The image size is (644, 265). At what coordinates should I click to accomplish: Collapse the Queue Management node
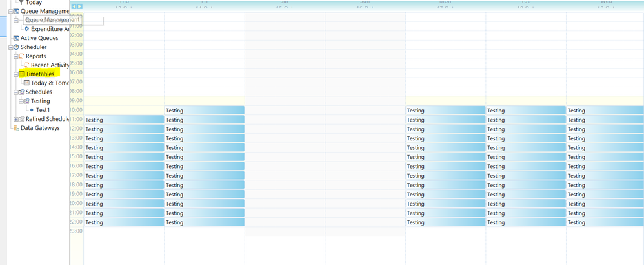11,12
